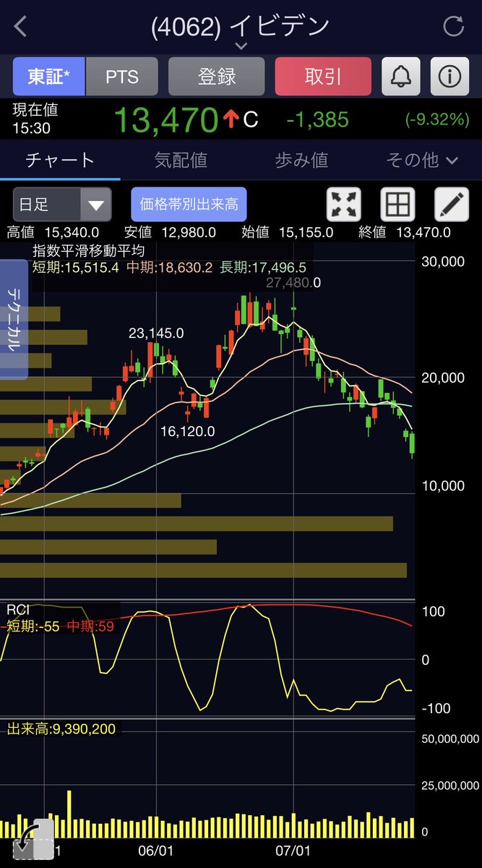482x868 pixels.
Task: Tap the 中期:18,630.2 moving average value
Action: (168, 268)
